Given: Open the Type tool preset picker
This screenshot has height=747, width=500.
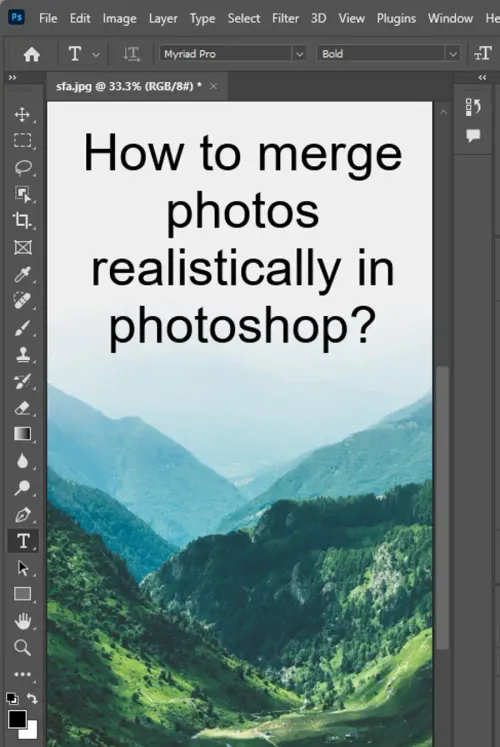Looking at the screenshot, I should pos(96,55).
